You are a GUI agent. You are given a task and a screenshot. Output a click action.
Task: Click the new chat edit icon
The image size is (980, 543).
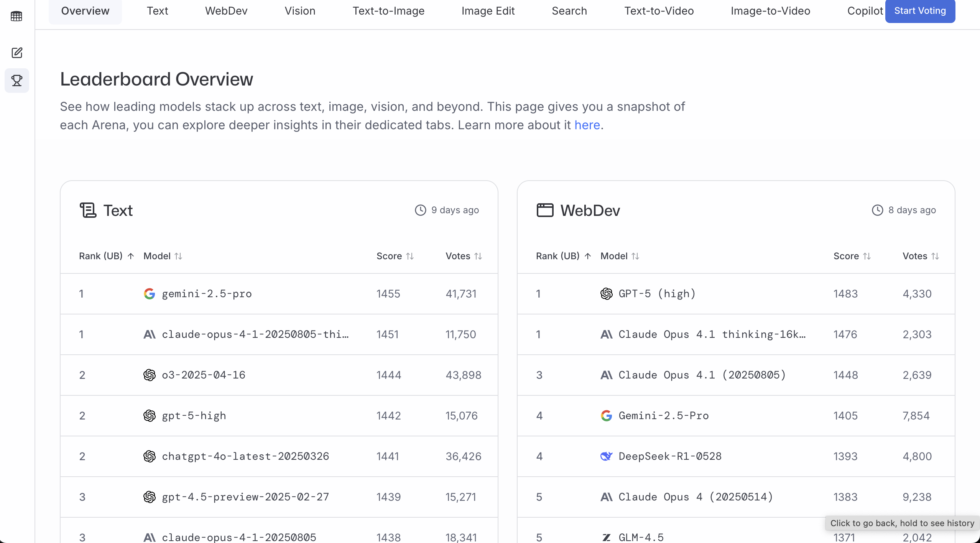pos(17,53)
